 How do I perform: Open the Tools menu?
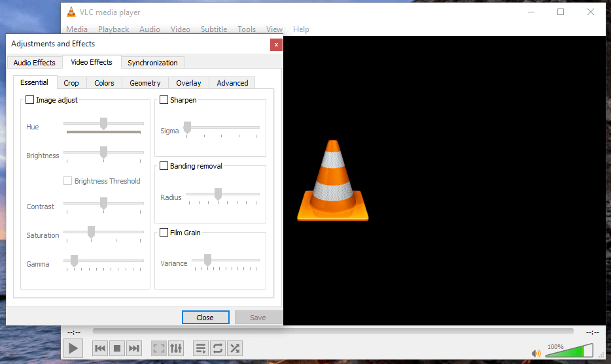pos(247,29)
